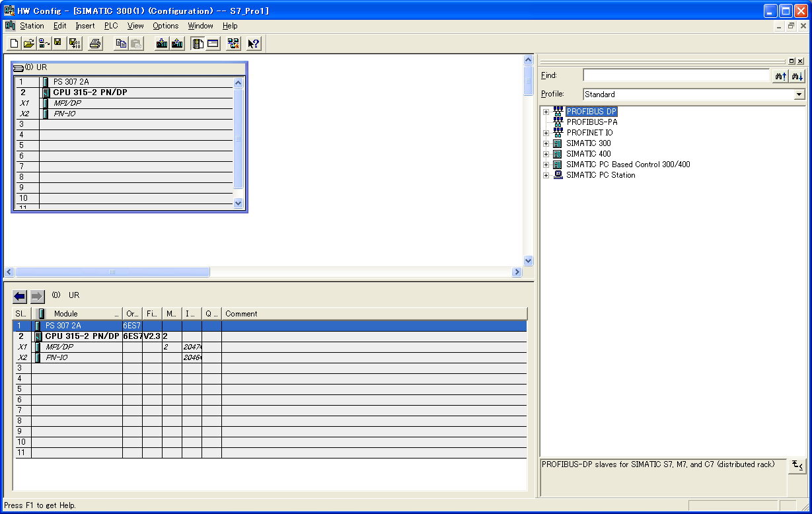
Task: Click the blue back arrow button
Action: pos(20,297)
